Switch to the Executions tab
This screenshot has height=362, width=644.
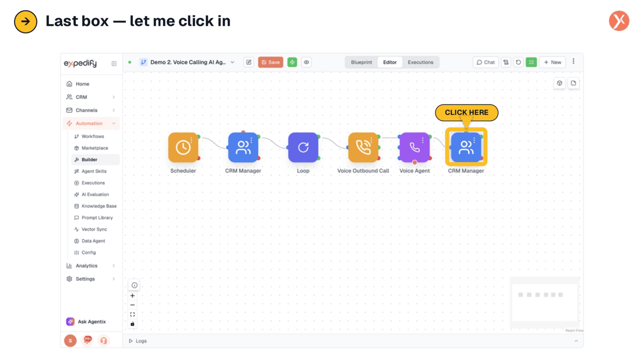click(x=421, y=62)
